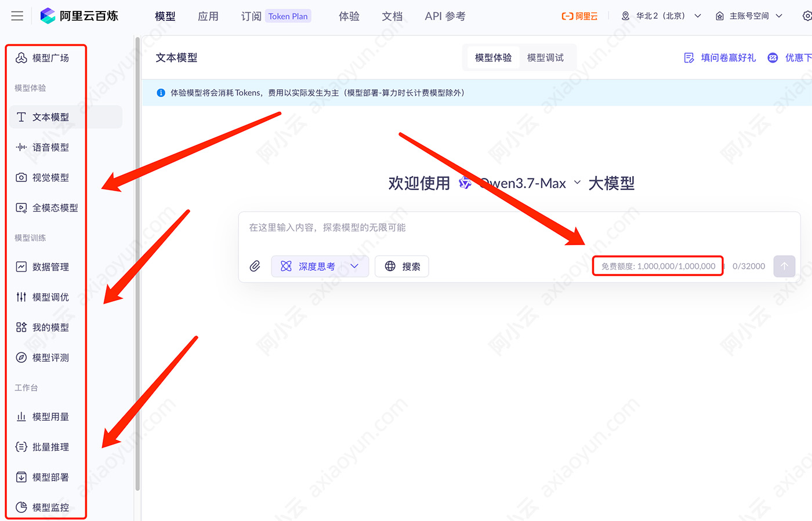Open the 文档 top menu
Viewport: 812px width, 521px height.
(x=392, y=16)
